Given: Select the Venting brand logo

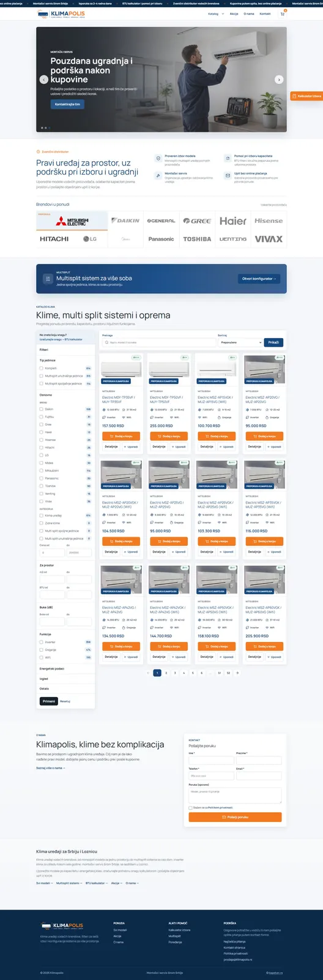Looking at the screenshot, I should point(233,239).
